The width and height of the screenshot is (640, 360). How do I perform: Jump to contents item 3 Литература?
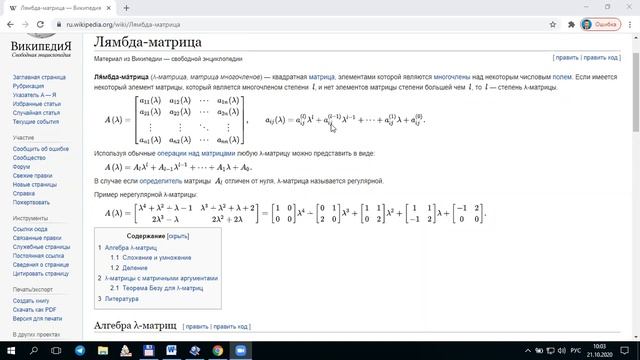[118, 299]
